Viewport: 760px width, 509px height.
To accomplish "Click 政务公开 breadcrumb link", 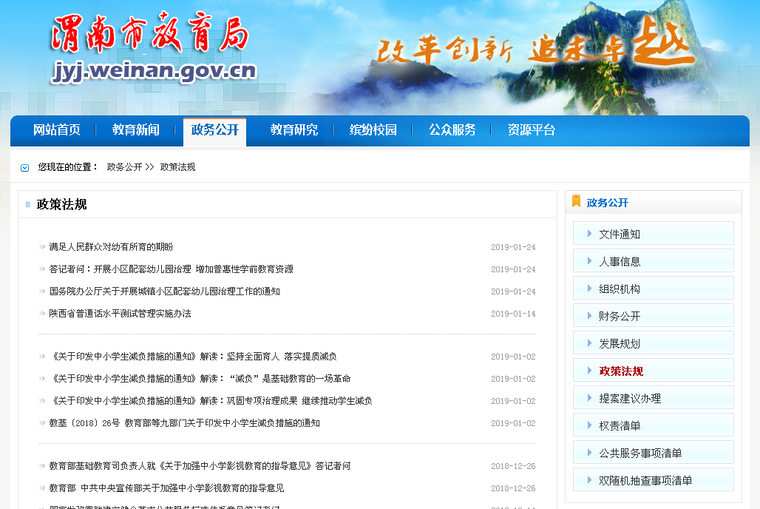I will click(125, 167).
